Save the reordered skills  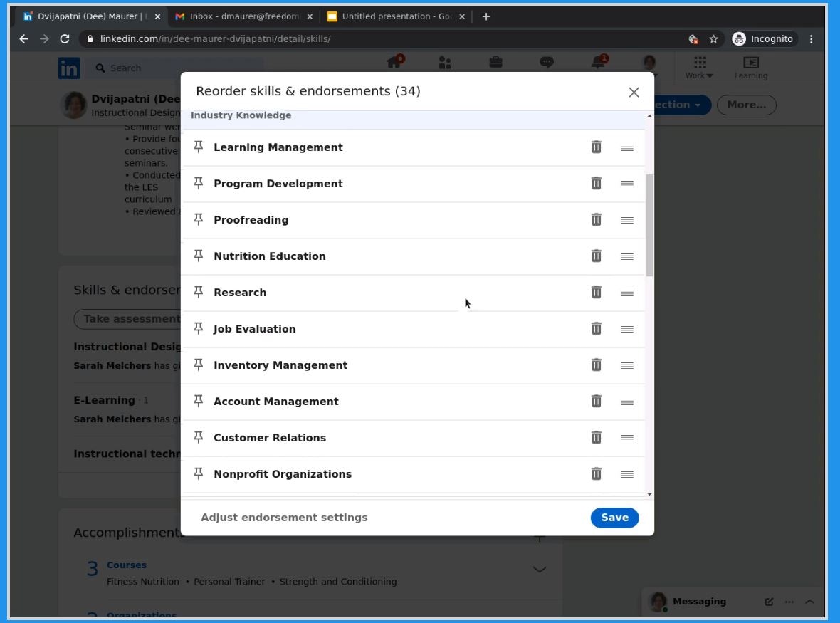tap(614, 518)
